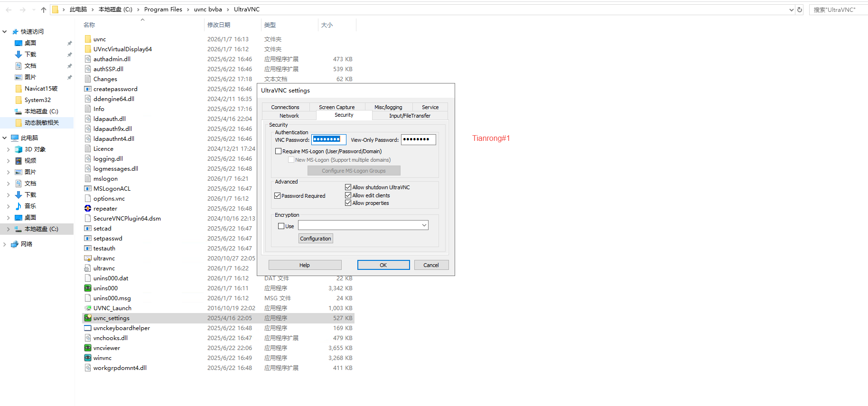This screenshot has height=406, width=868.
Task: Select the unins000 application icon
Action: point(88,288)
